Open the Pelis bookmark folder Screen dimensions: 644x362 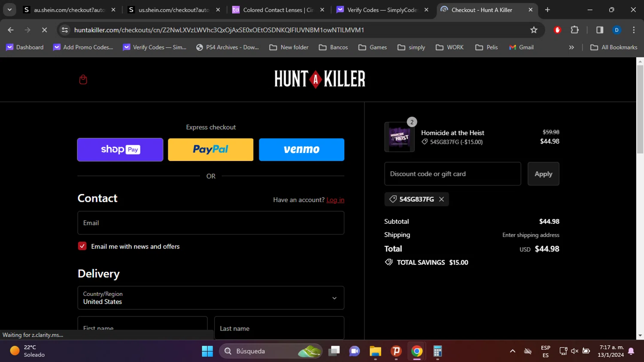pos(487,47)
